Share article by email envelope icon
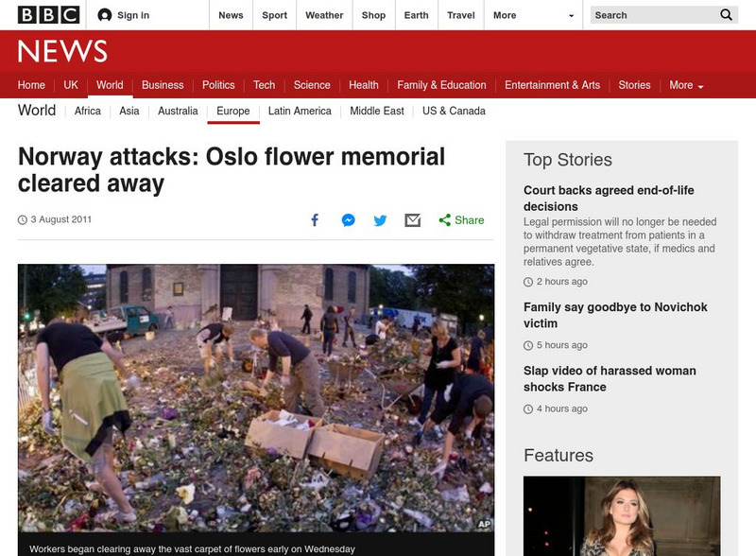This screenshot has width=756, height=556. point(413,220)
